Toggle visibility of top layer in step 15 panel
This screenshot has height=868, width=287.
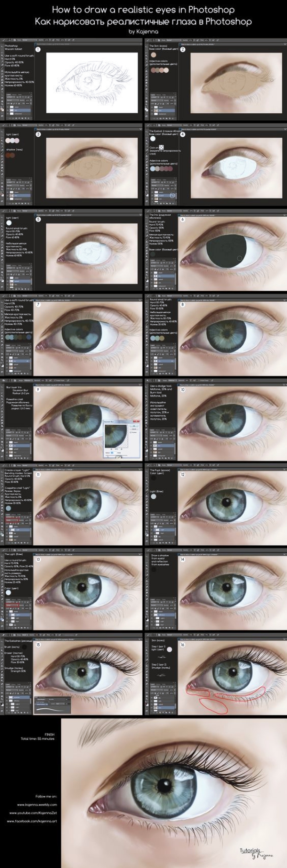coord(8,696)
